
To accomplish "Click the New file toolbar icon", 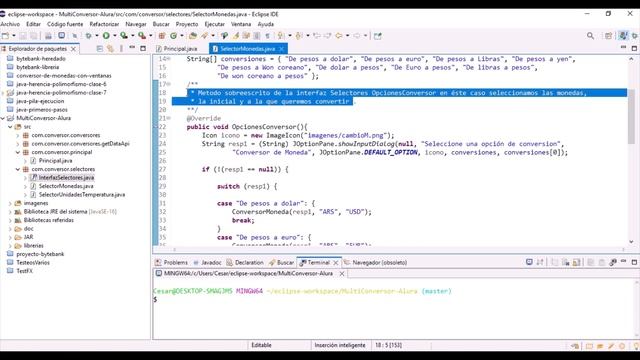I will coord(5,36).
